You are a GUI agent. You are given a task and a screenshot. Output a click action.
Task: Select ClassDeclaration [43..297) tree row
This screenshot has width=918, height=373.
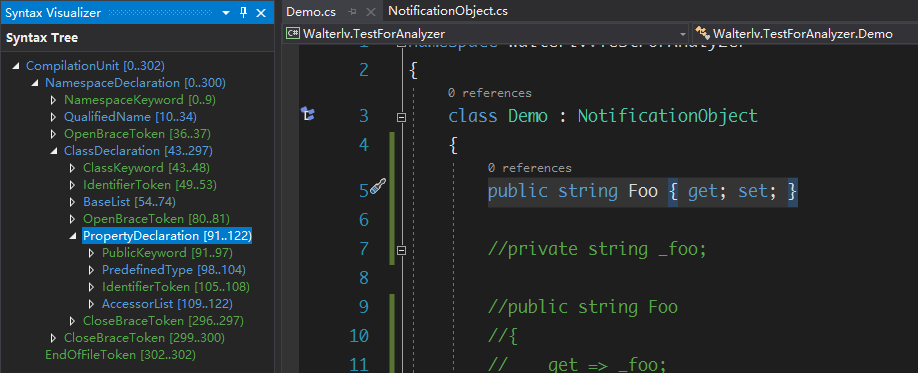pyautogui.click(x=138, y=151)
